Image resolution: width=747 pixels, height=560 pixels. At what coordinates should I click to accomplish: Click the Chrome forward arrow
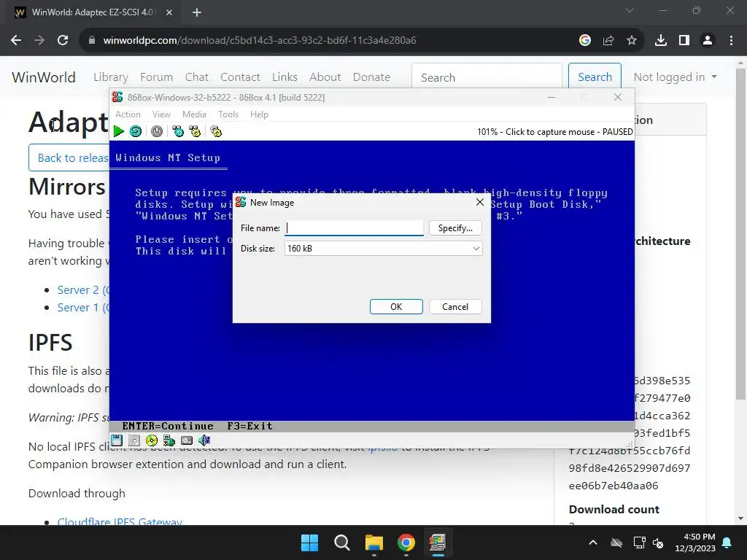pyautogui.click(x=39, y=40)
